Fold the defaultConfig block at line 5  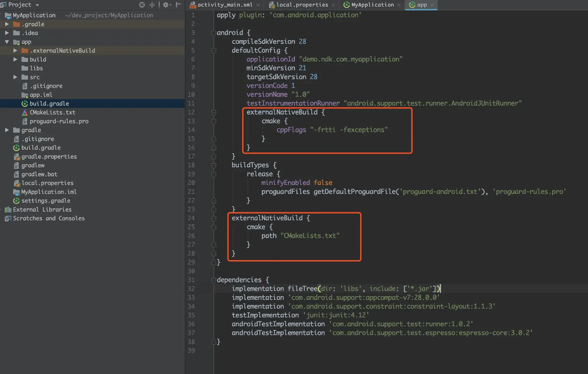pos(214,51)
